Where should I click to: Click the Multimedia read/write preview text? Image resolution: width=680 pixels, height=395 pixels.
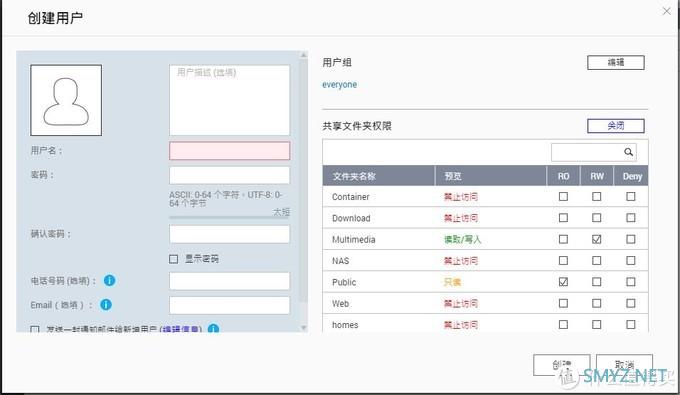coord(463,239)
